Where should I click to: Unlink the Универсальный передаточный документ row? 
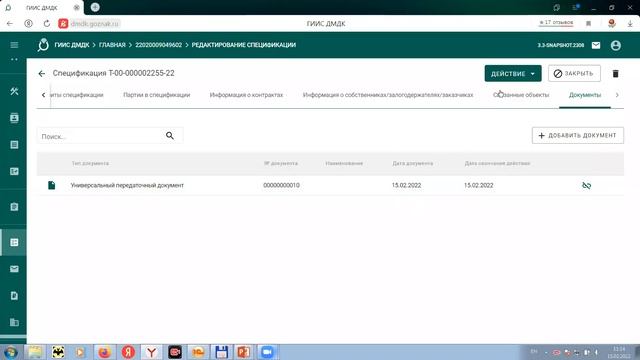587,185
